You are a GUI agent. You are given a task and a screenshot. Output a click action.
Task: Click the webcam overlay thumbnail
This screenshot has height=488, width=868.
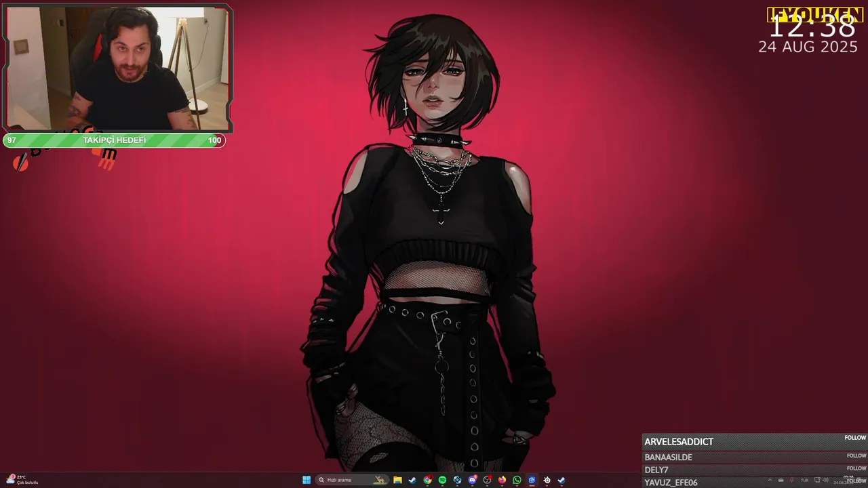[x=118, y=68]
